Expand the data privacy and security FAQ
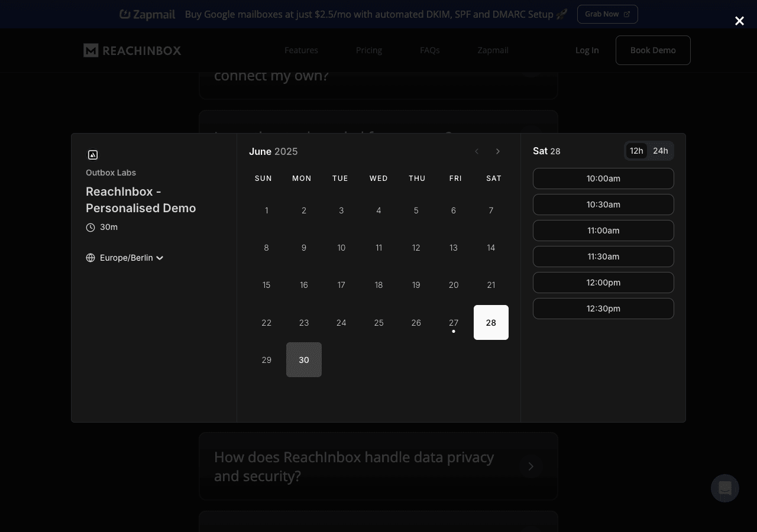The width and height of the screenshot is (757, 532). (378, 466)
